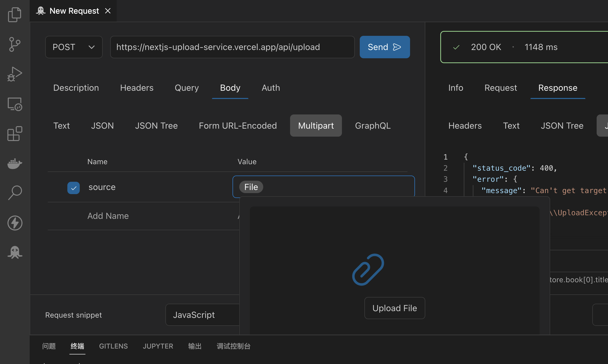The image size is (608, 364).
Task: Open Source Control in activity bar
Action: (15, 44)
